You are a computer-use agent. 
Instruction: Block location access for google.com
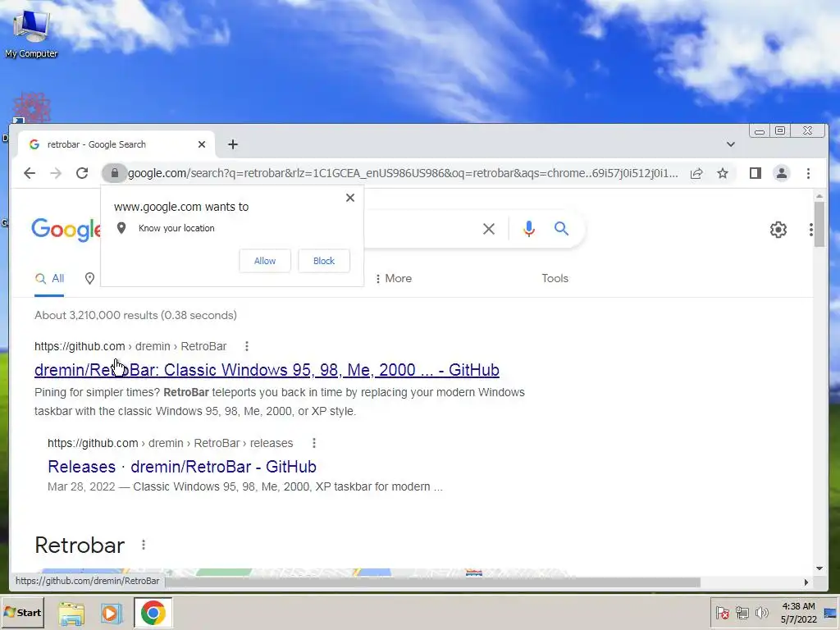(x=323, y=261)
